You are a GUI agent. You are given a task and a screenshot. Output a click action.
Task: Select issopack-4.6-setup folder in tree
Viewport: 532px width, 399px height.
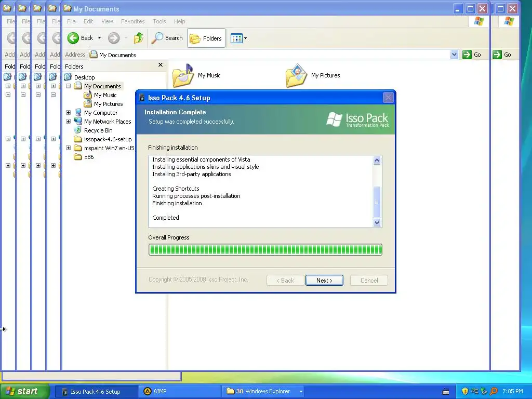coord(108,139)
